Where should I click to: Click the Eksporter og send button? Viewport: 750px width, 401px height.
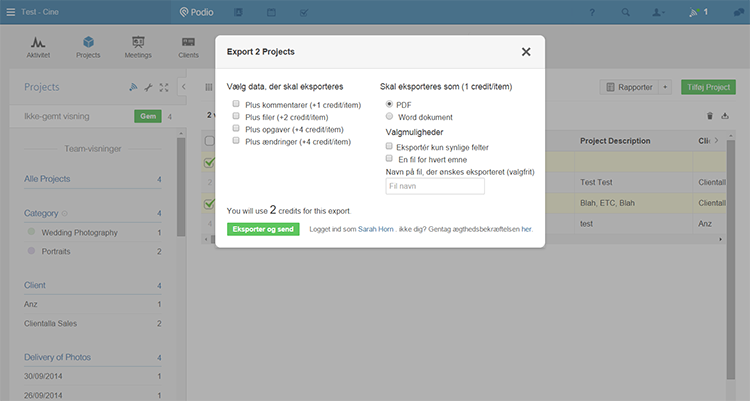click(263, 229)
